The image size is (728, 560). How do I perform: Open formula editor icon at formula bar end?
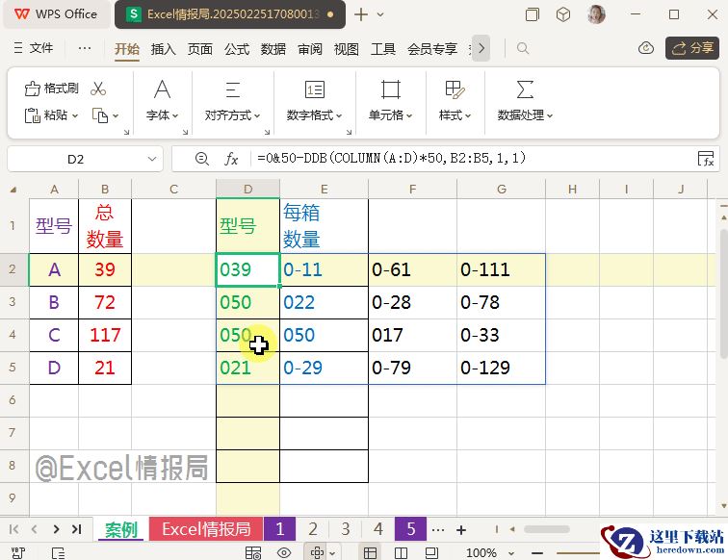(x=706, y=159)
